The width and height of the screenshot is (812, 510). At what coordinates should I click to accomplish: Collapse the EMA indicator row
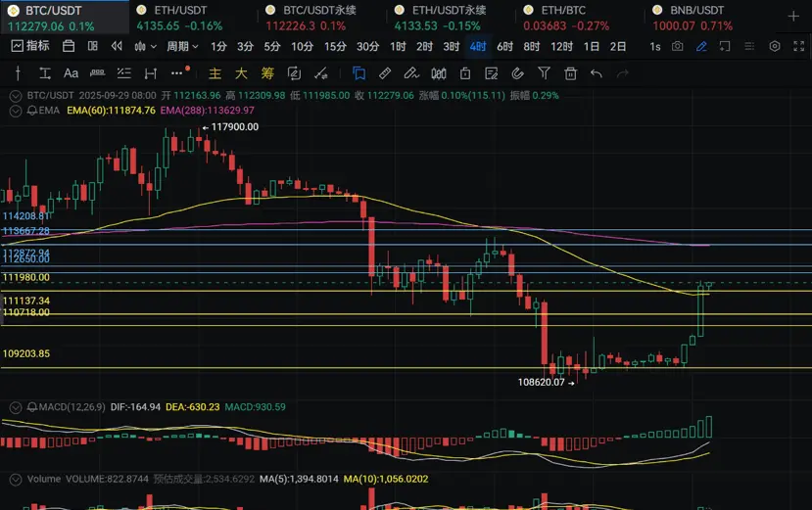16,111
